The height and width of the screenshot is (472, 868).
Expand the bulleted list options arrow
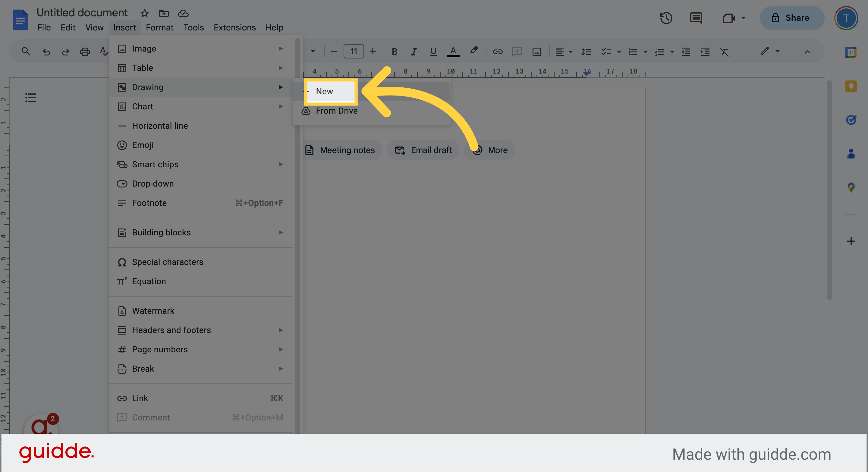[x=645, y=52]
